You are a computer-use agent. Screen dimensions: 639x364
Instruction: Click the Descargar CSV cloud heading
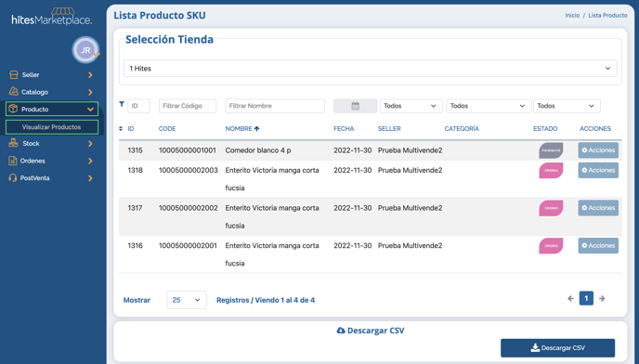[370, 331]
